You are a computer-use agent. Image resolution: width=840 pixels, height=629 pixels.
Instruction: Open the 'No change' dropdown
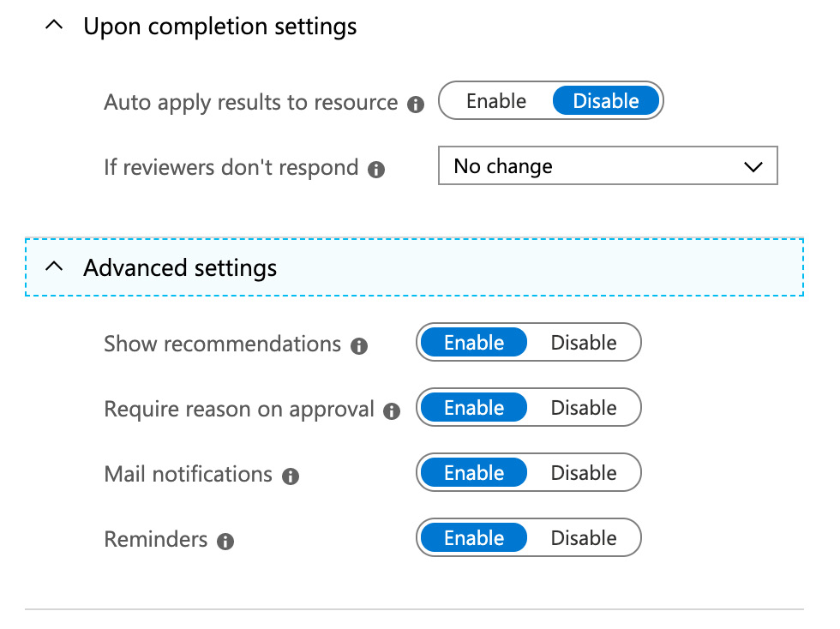[607, 166]
